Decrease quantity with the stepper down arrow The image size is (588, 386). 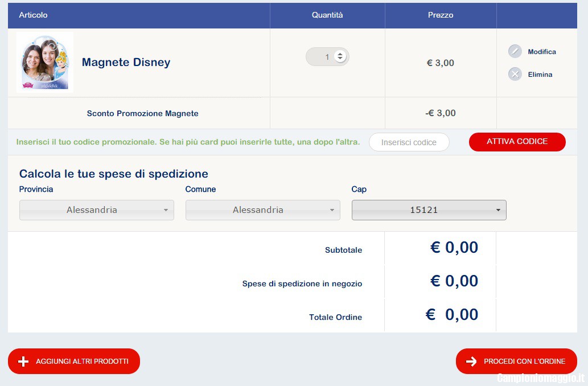click(340, 59)
